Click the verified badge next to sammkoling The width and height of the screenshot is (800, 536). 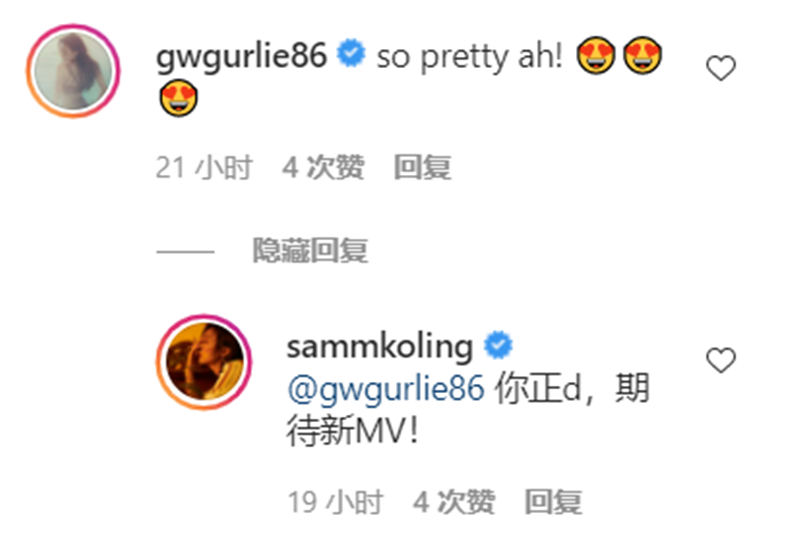(498, 345)
